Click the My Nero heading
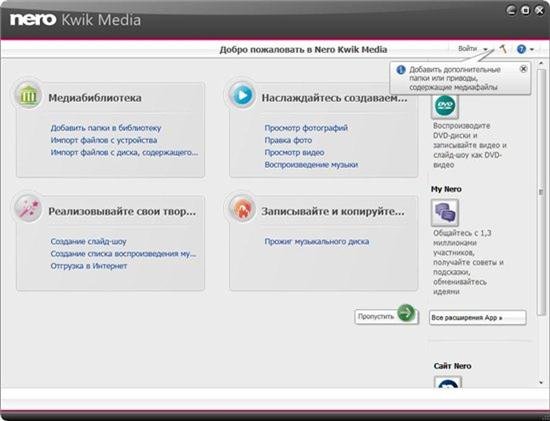 point(446,189)
